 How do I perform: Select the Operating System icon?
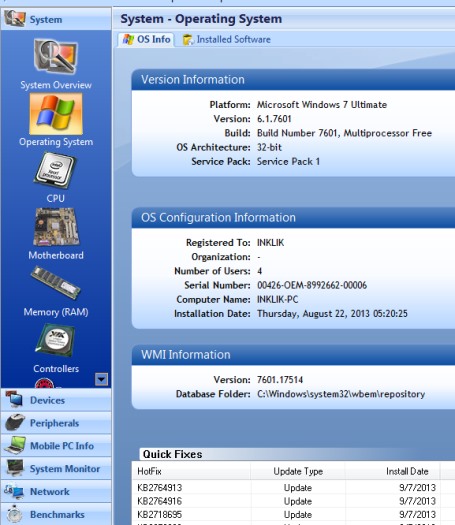(56, 114)
